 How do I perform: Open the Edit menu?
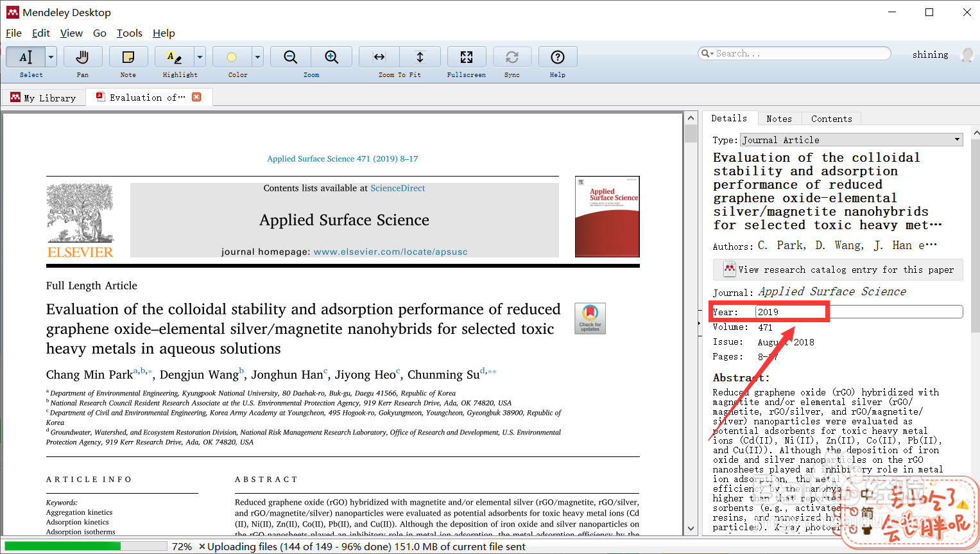41,33
